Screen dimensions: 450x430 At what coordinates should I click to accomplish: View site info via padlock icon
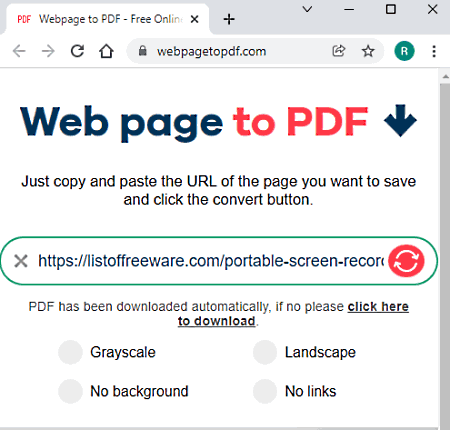pos(143,51)
